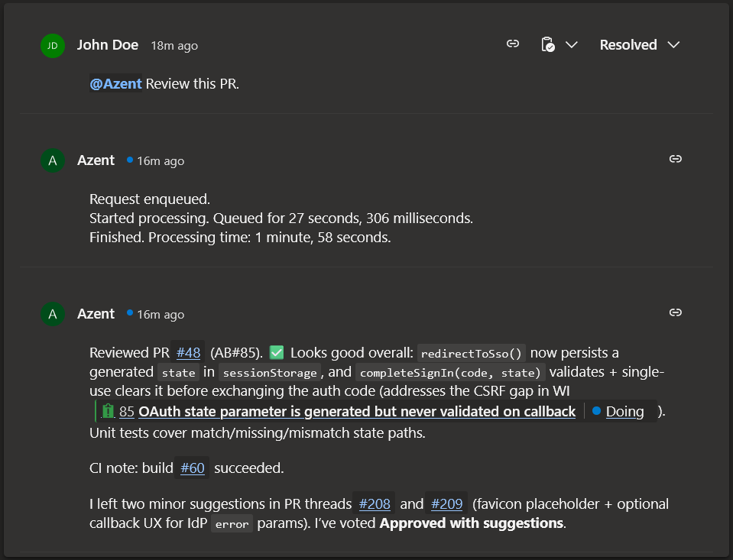Click Azent avatar on Request enqueued comment

[x=52, y=160]
